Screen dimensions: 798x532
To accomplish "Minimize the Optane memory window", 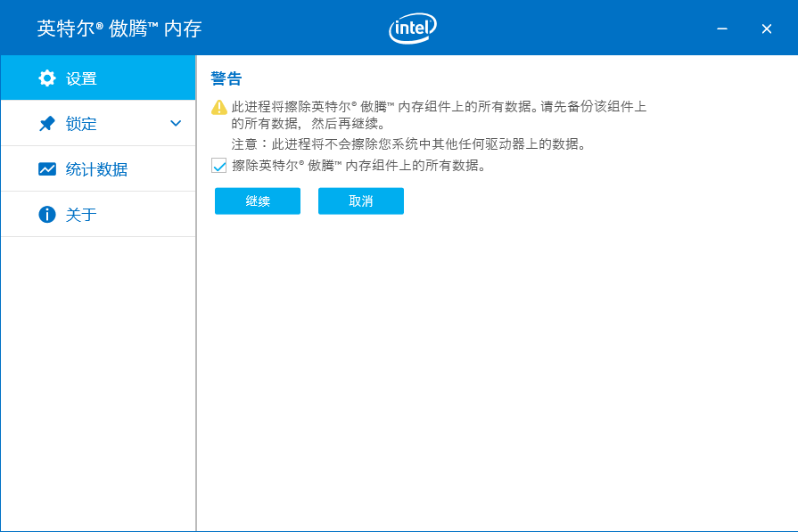I will point(722,29).
